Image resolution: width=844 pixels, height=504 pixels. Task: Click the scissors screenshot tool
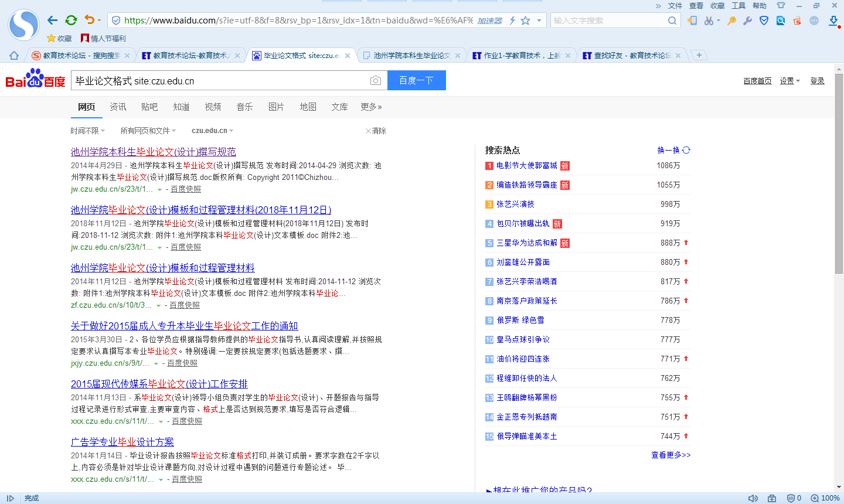pyautogui.click(x=709, y=21)
